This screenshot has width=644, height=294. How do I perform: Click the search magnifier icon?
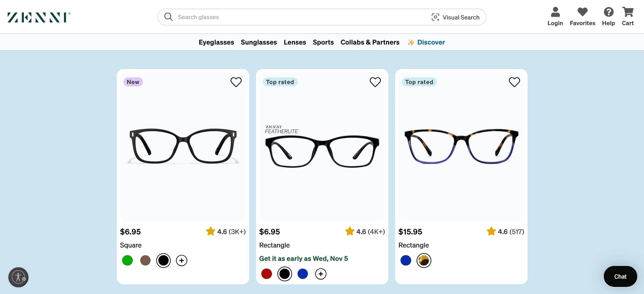tap(168, 17)
